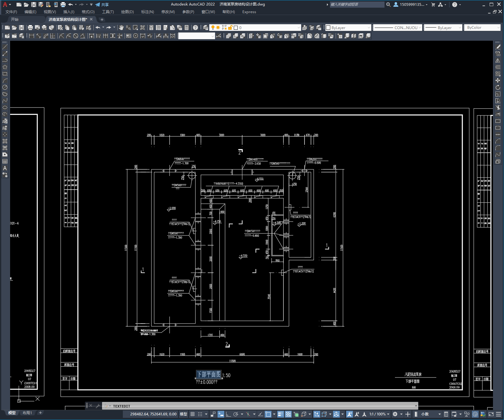
Task: Click 模型 space button in status bar
Action: coord(184,414)
